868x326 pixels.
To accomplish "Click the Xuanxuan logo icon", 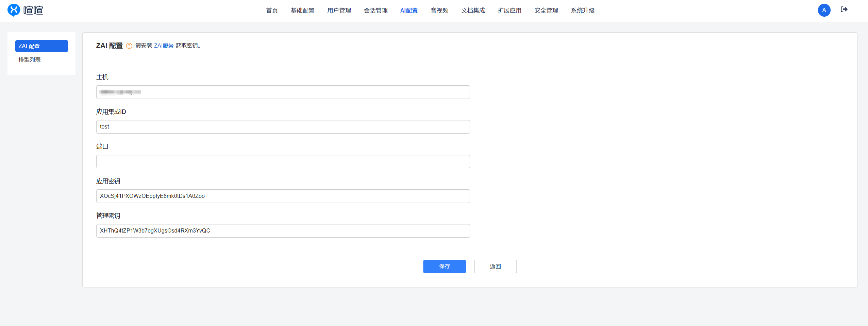I will tap(14, 10).
